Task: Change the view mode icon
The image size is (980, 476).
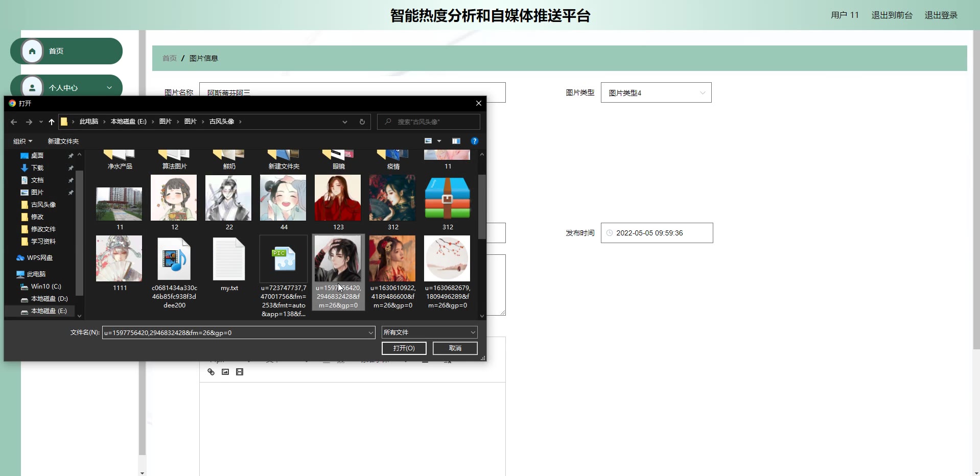Action: click(428, 141)
